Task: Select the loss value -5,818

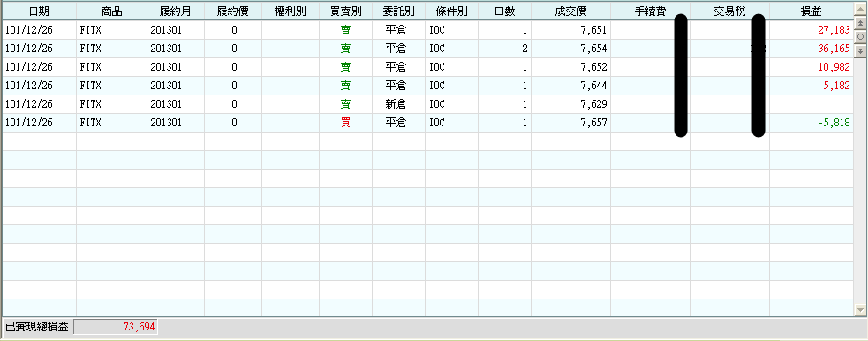Action: [834, 123]
